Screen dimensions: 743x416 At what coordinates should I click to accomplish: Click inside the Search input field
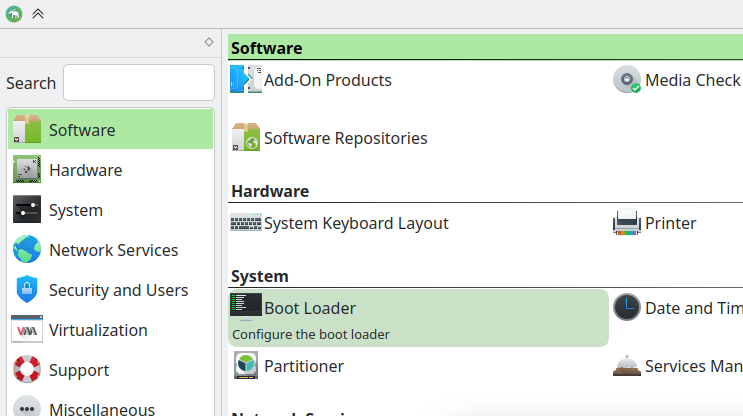pos(138,83)
